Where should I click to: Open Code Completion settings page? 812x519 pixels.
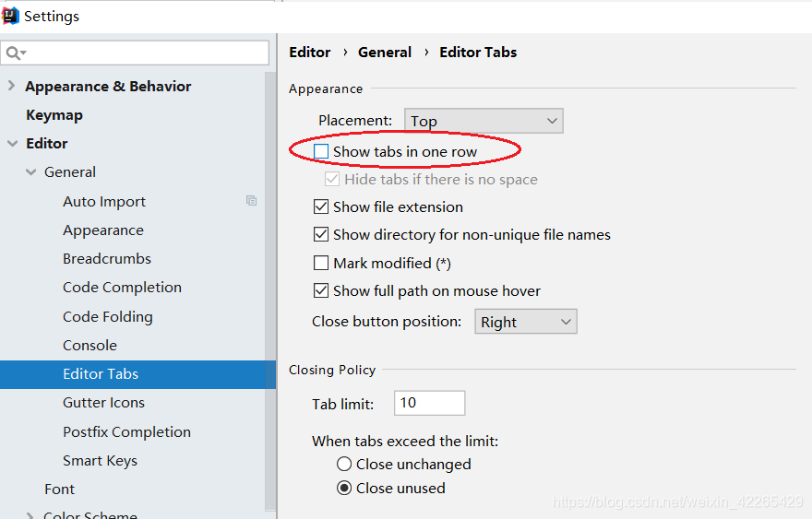pos(122,288)
